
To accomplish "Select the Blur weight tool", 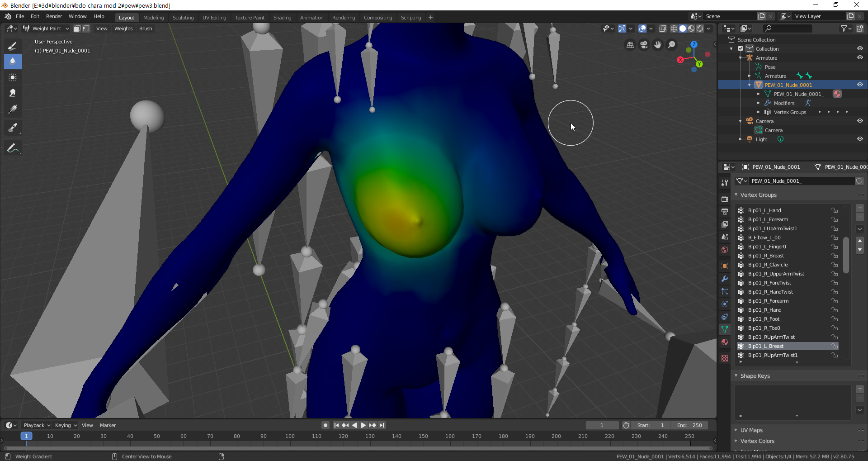I will point(13,62).
